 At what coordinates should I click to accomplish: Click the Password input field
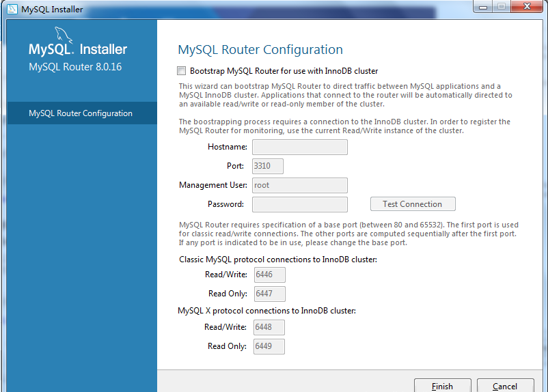[x=300, y=204]
